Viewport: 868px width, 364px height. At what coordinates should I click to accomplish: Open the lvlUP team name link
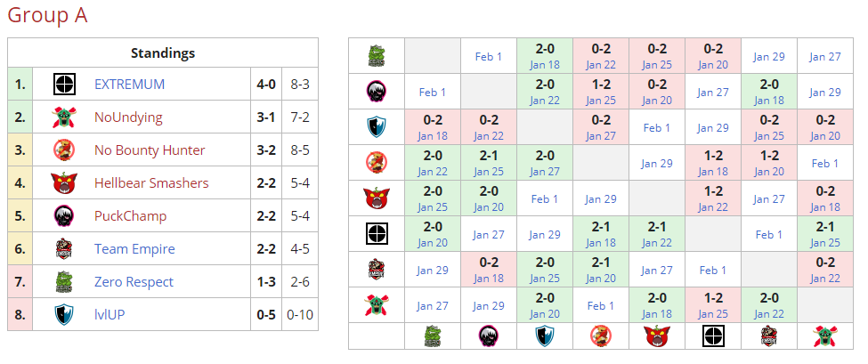click(x=110, y=315)
